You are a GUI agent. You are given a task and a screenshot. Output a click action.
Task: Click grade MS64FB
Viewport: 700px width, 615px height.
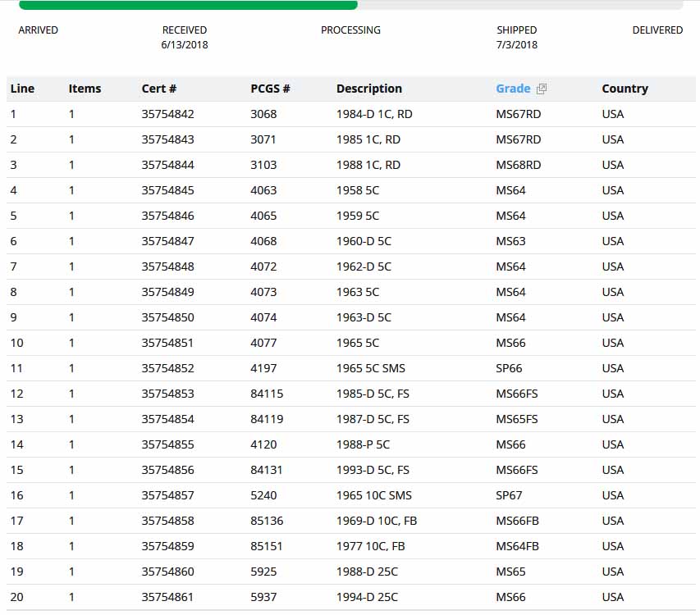click(518, 546)
